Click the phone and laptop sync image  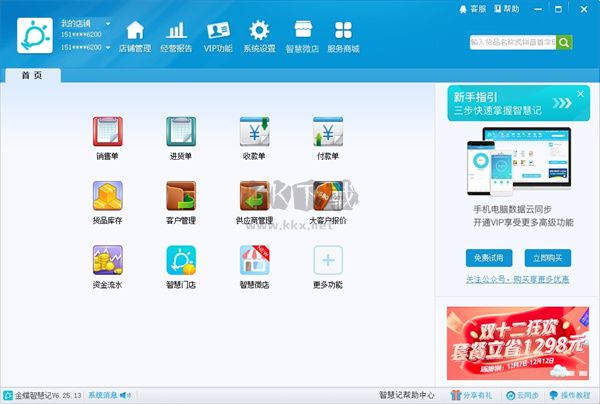click(x=518, y=161)
